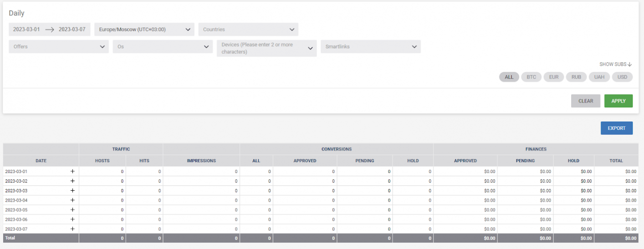The width and height of the screenshot is (644, 249).
Task: Click the ALL conversions column header
Action: 256,161
